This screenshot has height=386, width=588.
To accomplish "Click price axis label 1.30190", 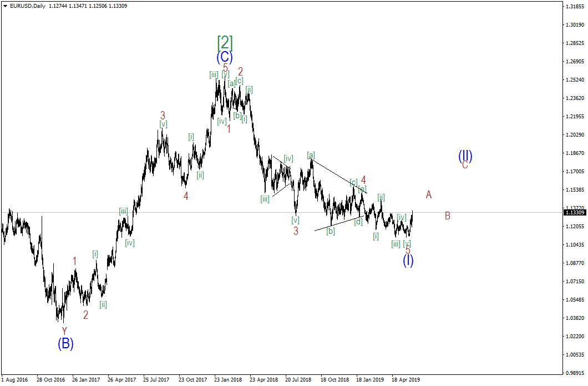I will click(575, 25).
